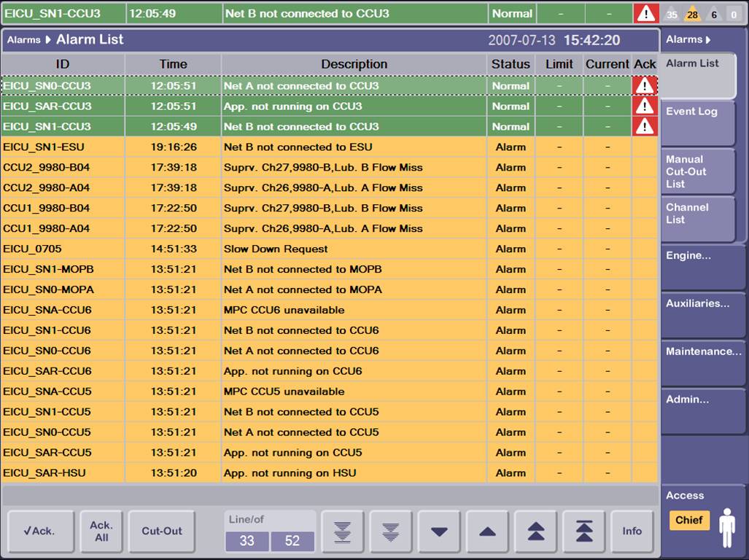749x560 pixels.
Task: Open the Maintenance... menu
Action: (x=702, y=352)
